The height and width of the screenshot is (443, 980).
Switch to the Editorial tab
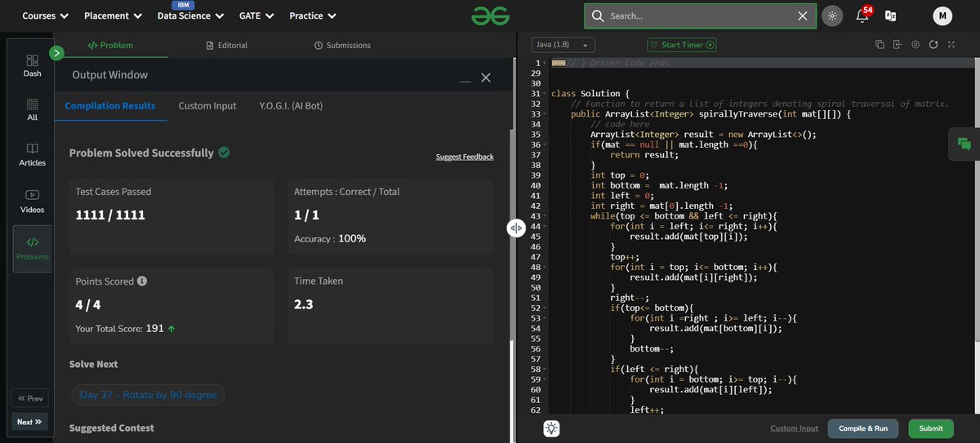[227, 45]
